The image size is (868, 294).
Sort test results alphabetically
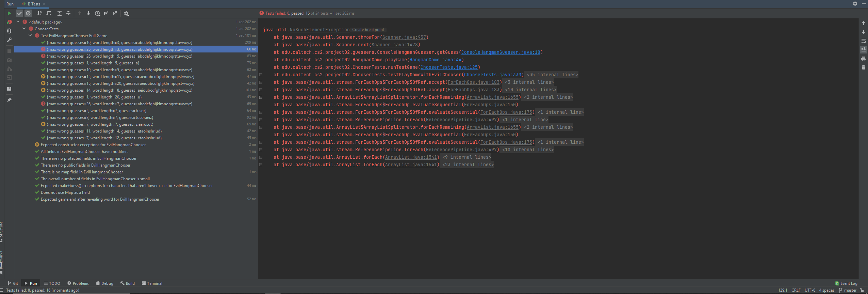(39, 13)
